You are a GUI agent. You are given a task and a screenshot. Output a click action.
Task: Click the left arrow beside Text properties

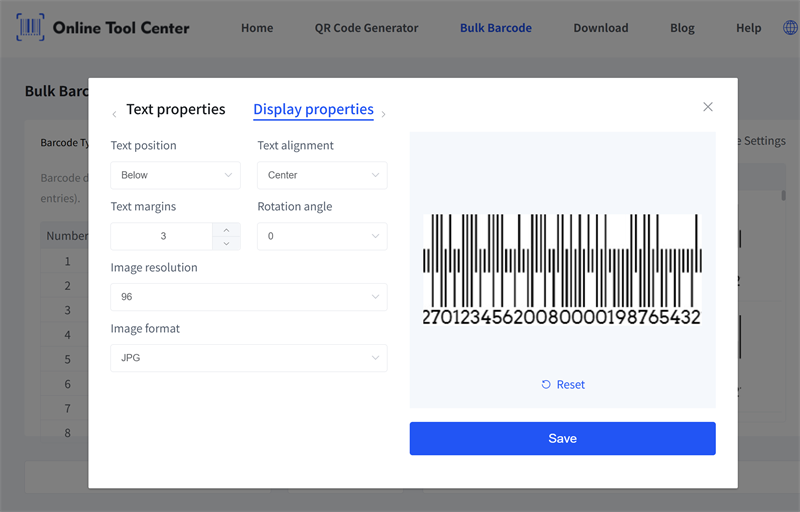coord(114,114)
